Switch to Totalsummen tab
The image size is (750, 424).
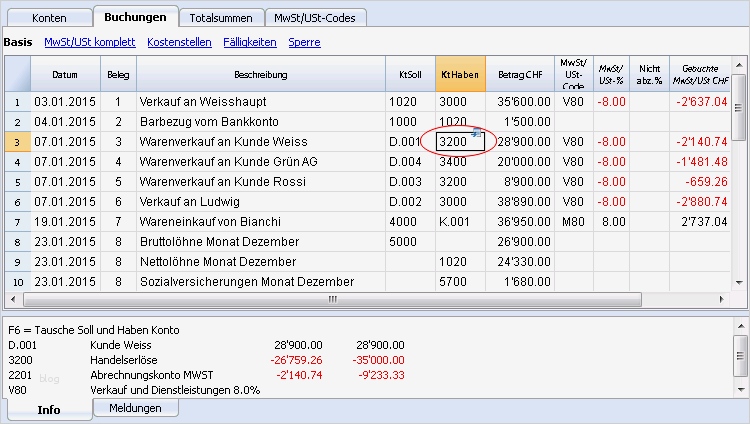pyautogui.click(x=222, y=18)
